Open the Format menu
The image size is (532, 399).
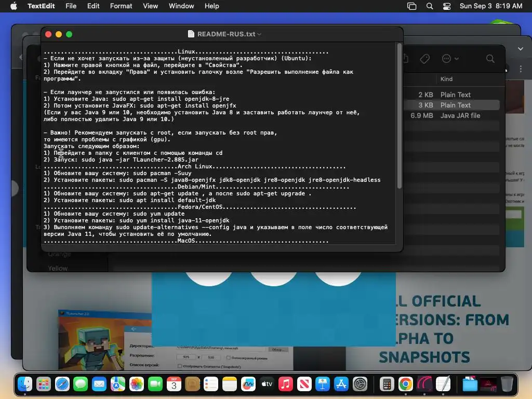coord(121,6)
